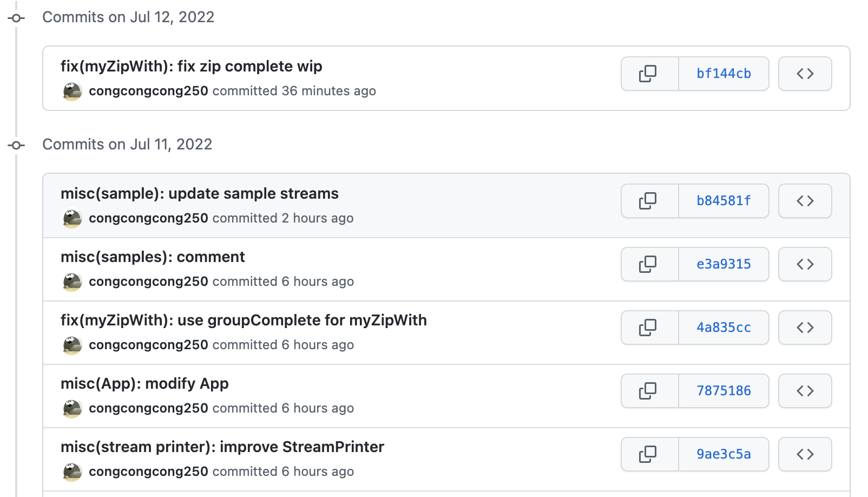The height and width of the screenshot is (497, 868).
Task: Copy full SHA for commit 4a835cc
Action: (648, 328)
